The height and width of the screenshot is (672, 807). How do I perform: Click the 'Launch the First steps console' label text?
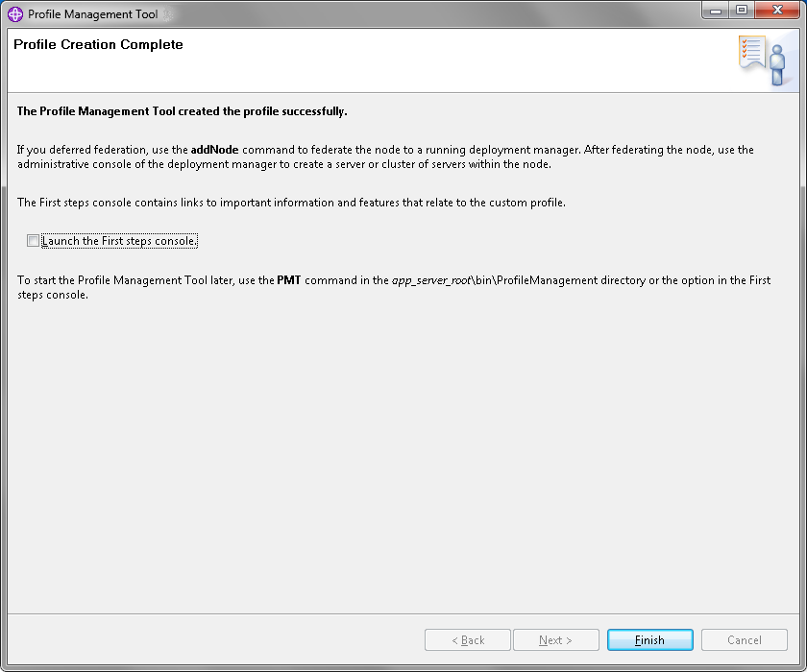tap(119, 241)
